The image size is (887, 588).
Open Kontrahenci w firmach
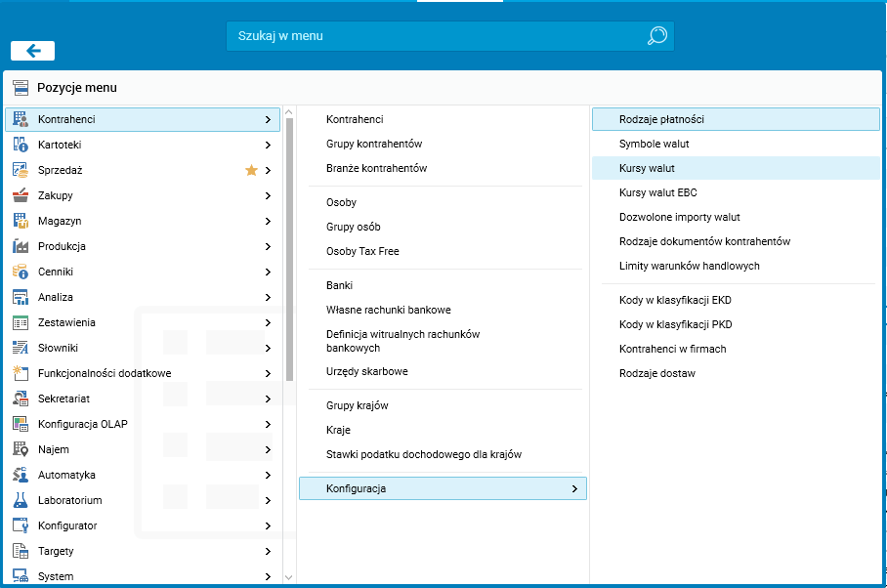click(x=673, y=349)
